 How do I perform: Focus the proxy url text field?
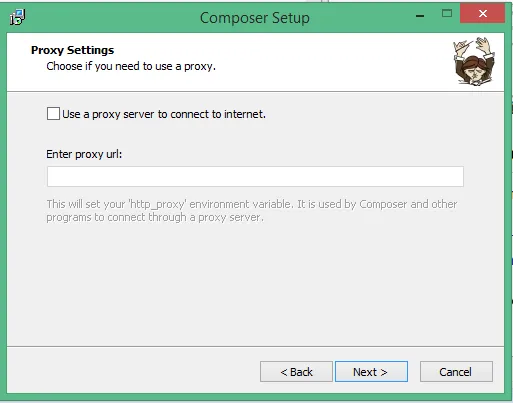tap(255, 177)
